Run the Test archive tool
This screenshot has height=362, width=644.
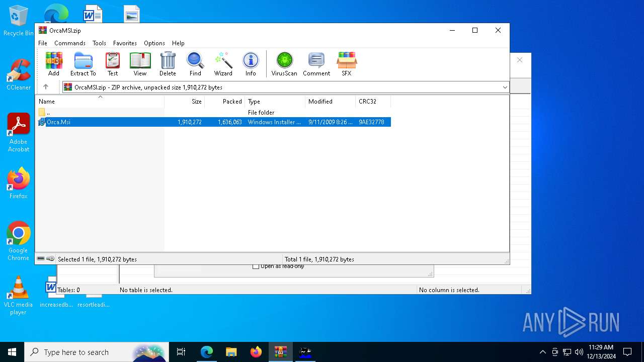point(113,64)
